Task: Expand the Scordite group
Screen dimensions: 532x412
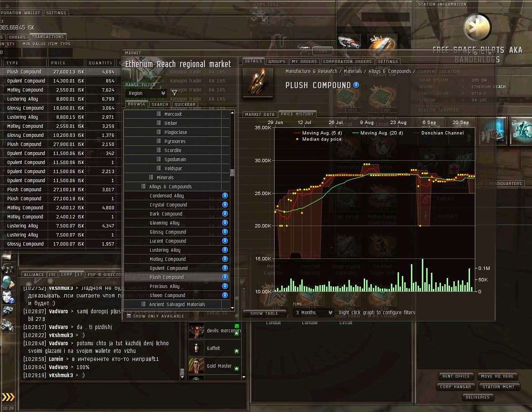Action: tap(173, 150)
